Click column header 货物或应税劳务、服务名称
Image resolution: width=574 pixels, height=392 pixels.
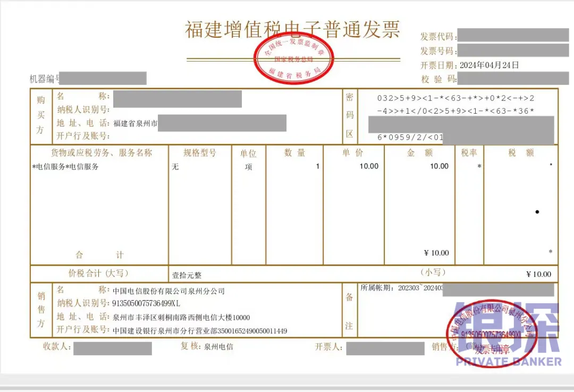pos(102,152)
